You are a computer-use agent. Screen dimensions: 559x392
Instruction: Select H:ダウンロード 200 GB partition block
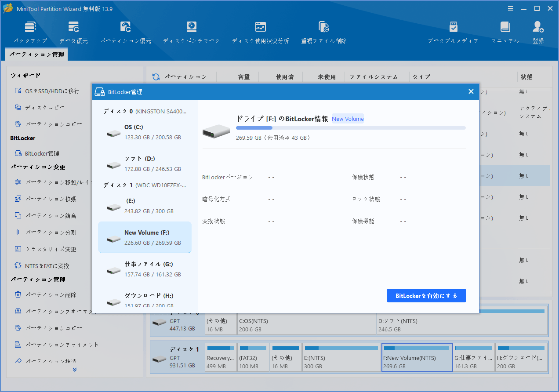[x=521, y=357]
